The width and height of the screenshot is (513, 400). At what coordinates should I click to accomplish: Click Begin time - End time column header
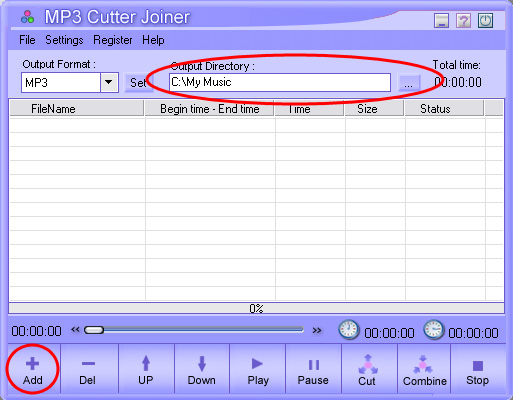(x=209, y=109)
